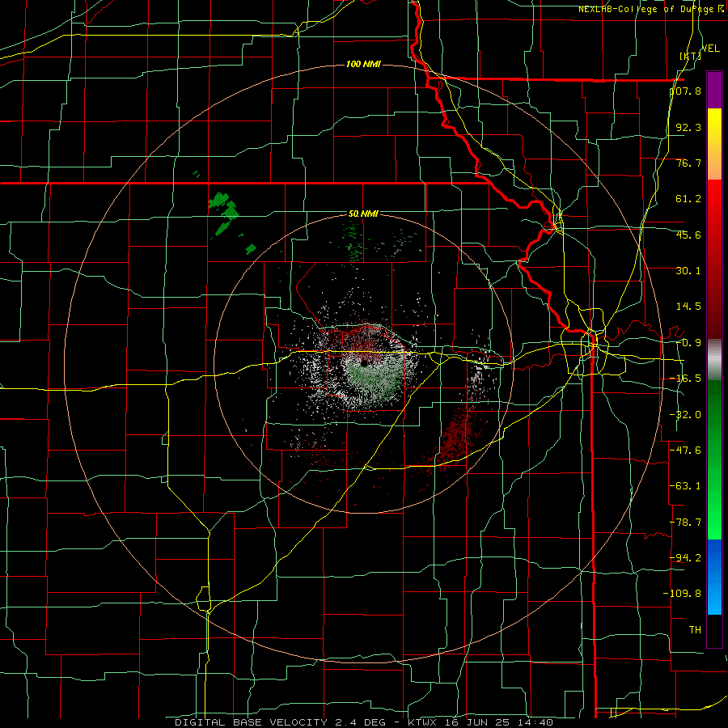This screenshot has height=728, width=728.
Task: Select the -94.2 scale value
Action: [x=686, y=557]
